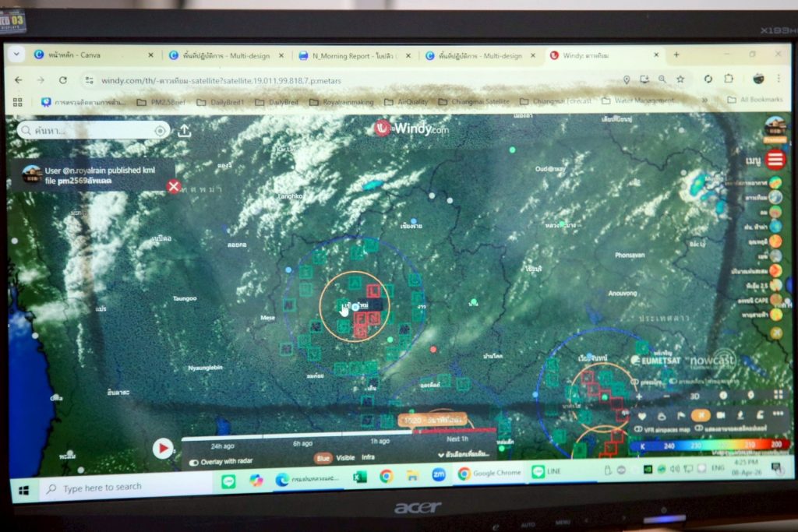Screen dimensions: 798x532
Task: Select the CAPE index layer icon
Action: pos(776,300)
